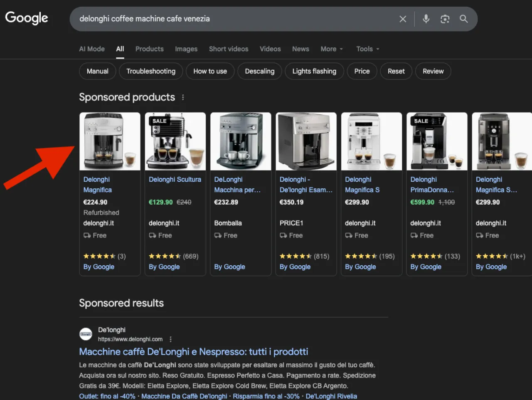Viewport: 532px width, 400px height.
Task: Open Delonghi - De'longhi Esam... link
Action: point(306,185)
